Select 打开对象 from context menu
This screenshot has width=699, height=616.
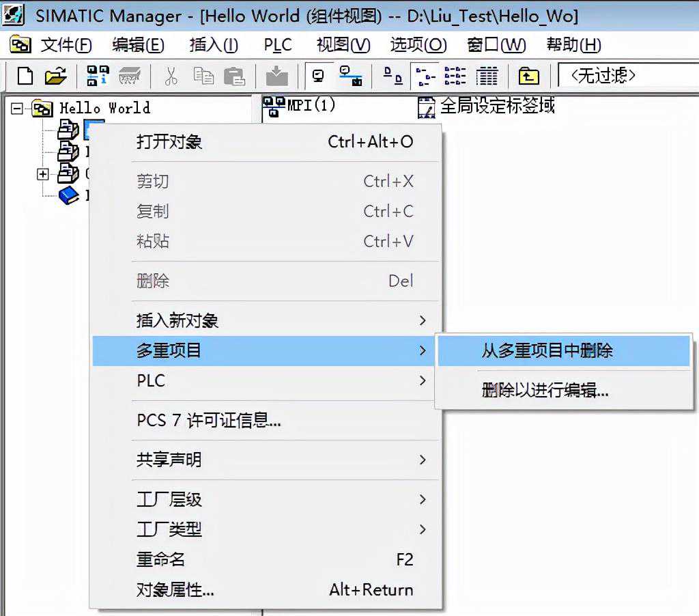click(x=169, y=142)
